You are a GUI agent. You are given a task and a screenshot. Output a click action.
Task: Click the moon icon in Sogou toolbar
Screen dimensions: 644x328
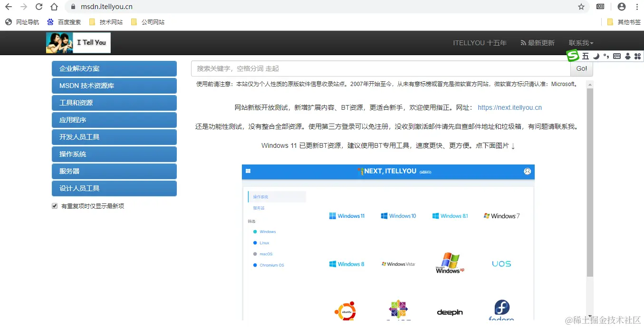tap(596, 56)
